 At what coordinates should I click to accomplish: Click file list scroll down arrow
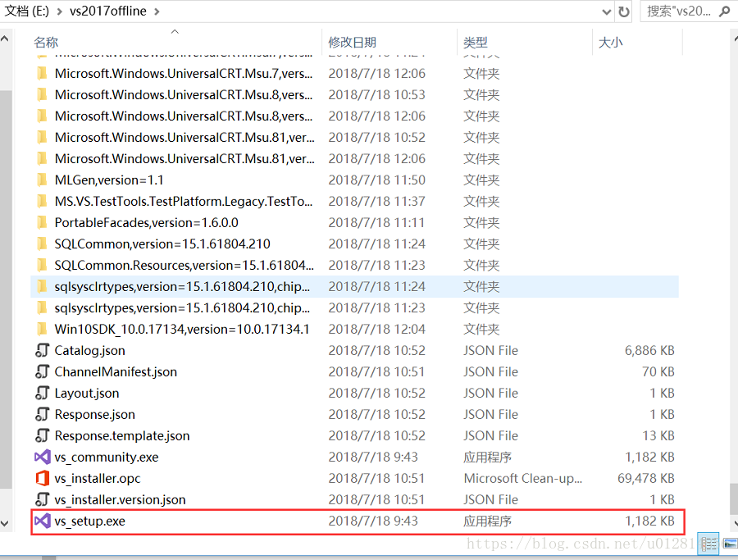[x=734, y=522]
